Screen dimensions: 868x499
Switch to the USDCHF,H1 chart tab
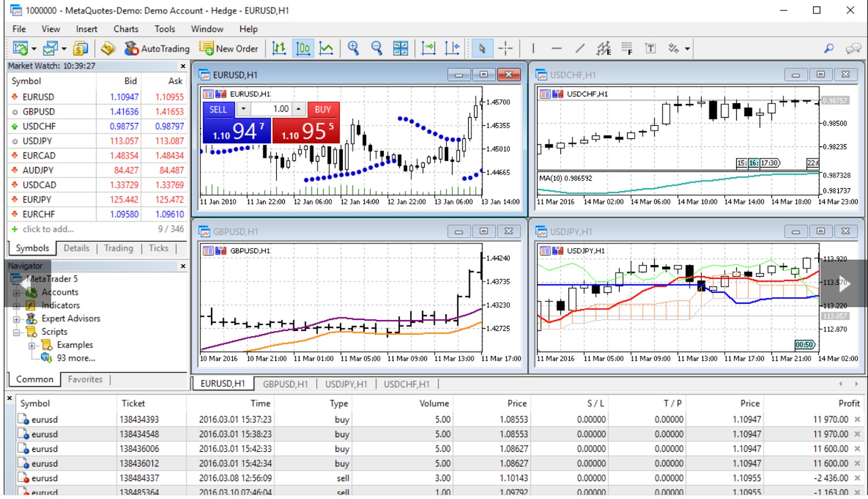tap(406, 384)
